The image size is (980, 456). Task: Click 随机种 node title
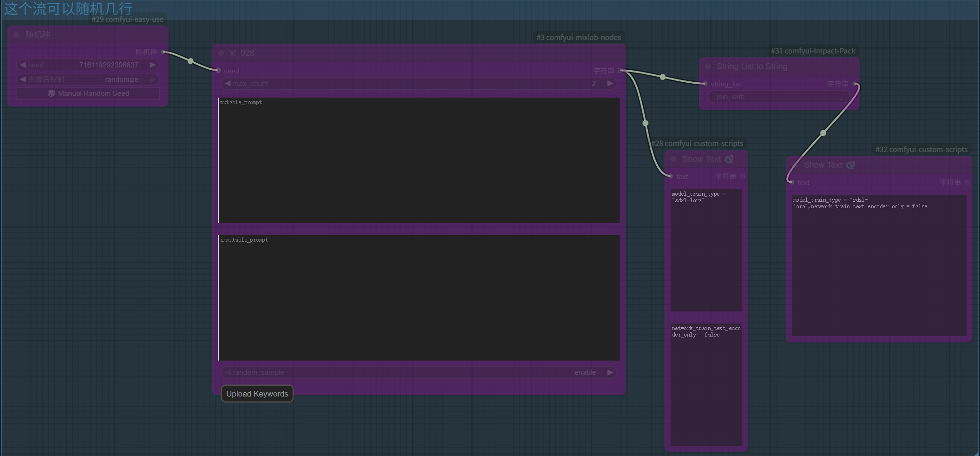38,34
